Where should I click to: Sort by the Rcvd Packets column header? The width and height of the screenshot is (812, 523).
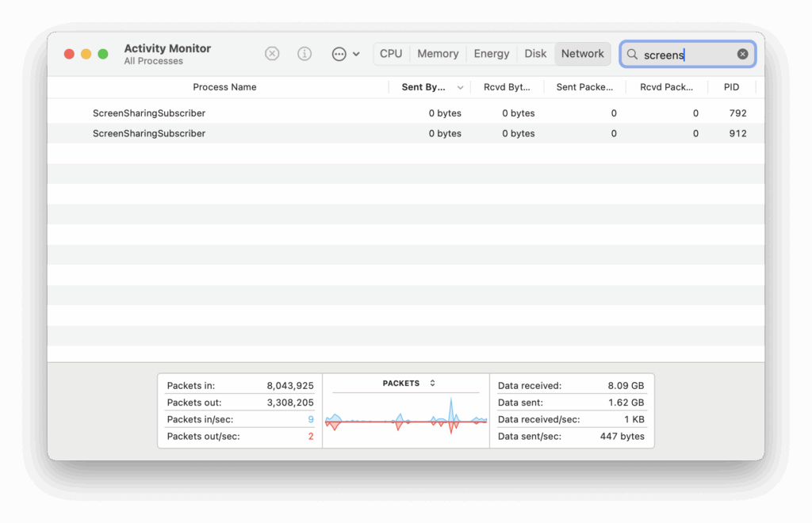coord(666,87)
